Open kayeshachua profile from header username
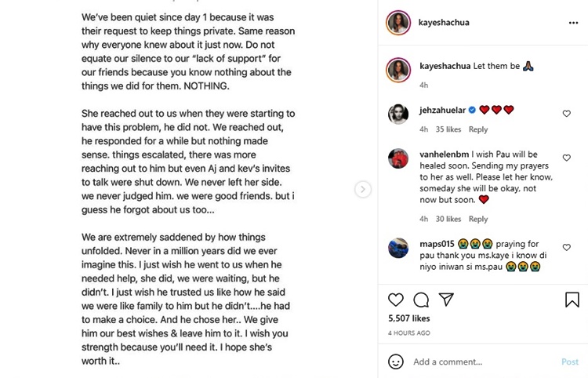588x378 pixels. [x=444, y=23]
